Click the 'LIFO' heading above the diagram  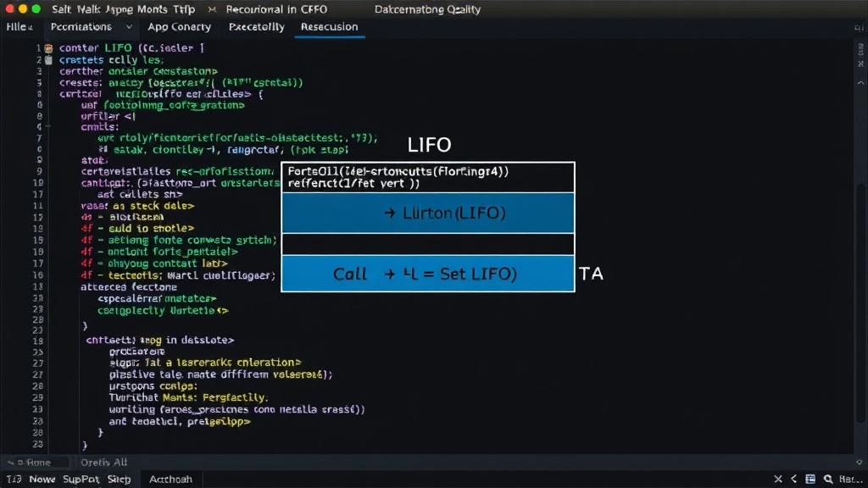(x=429, y=145)
